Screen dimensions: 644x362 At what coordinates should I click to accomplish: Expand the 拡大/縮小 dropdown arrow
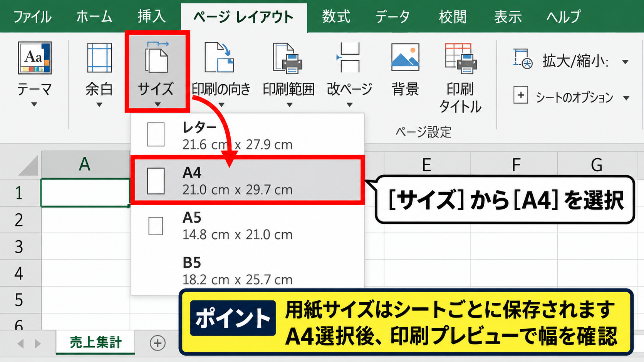[x=626, y=62]
